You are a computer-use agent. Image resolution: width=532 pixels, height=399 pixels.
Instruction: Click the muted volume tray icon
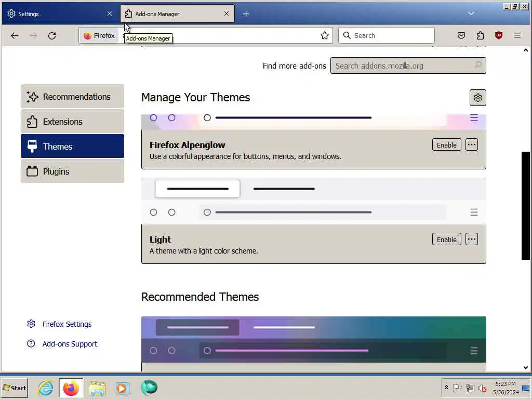pos(482,388)
